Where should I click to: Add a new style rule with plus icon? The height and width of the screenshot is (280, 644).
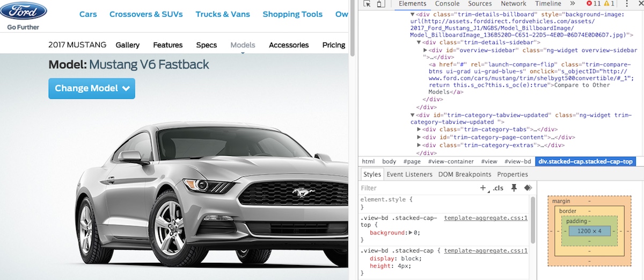483,188
